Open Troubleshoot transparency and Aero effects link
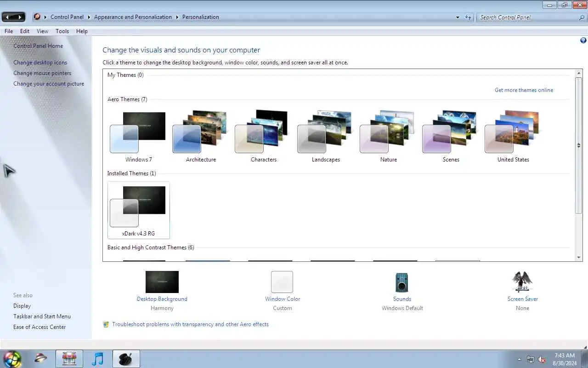This screenshot has width=588, height=368. (x=190, y=324)
